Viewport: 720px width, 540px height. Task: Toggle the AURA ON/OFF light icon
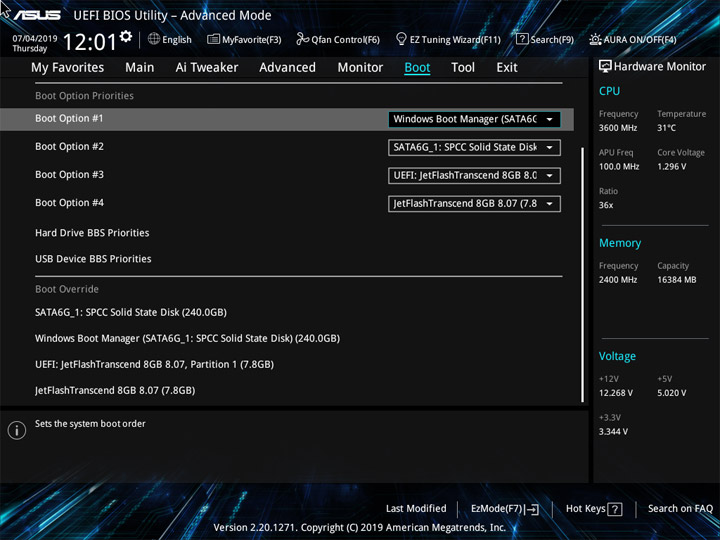coord(595,39)
